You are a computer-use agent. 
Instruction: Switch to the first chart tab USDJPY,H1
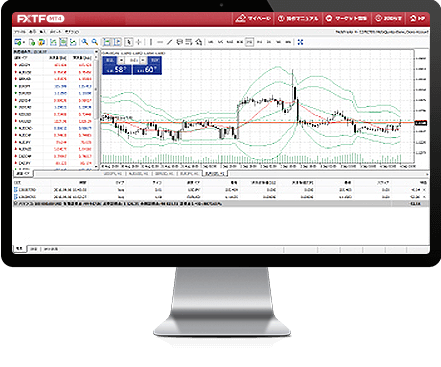pos(113,174)
